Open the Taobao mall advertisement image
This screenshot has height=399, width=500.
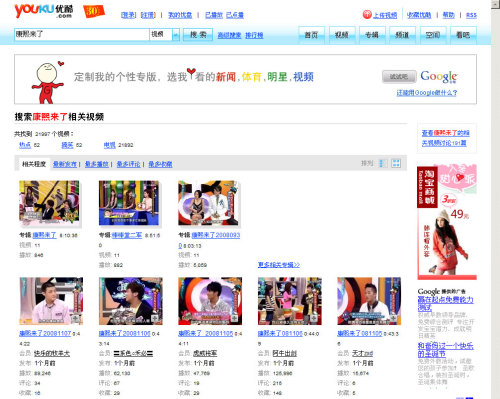pos(447,222)
